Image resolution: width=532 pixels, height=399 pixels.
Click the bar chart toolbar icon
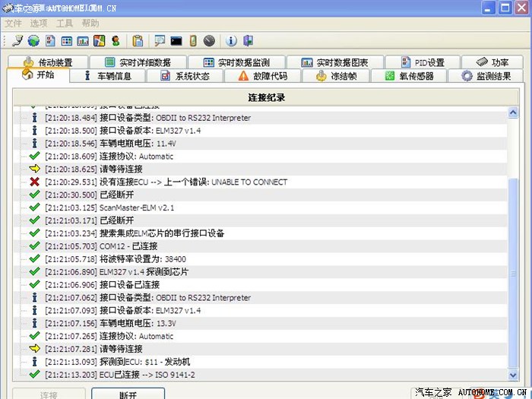[83, 40]
